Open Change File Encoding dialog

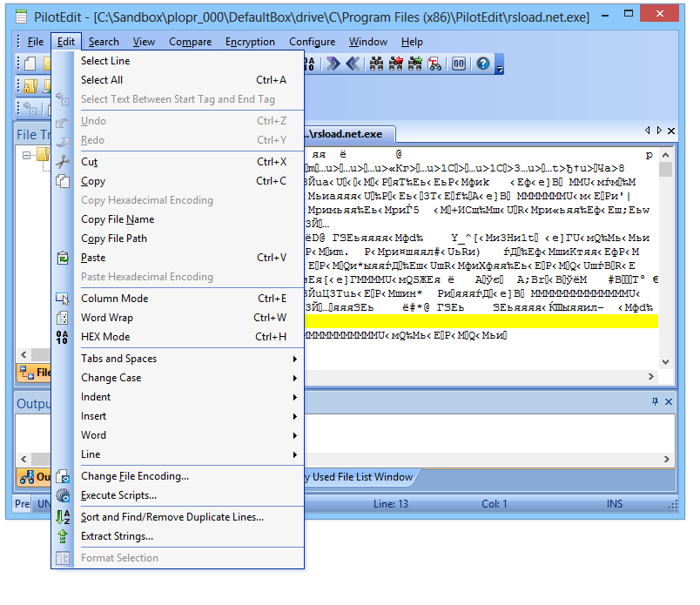coord(178,476)
